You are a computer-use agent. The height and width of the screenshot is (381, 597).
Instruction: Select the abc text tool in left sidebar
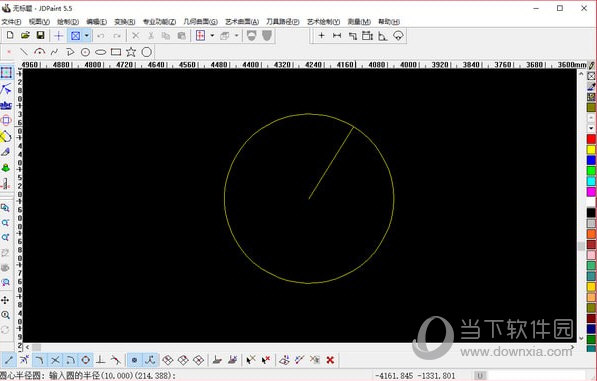coord(6,105)
